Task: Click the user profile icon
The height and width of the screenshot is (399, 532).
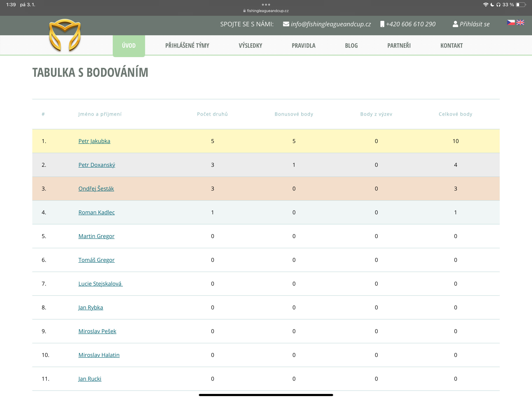Action: (455, 24)
